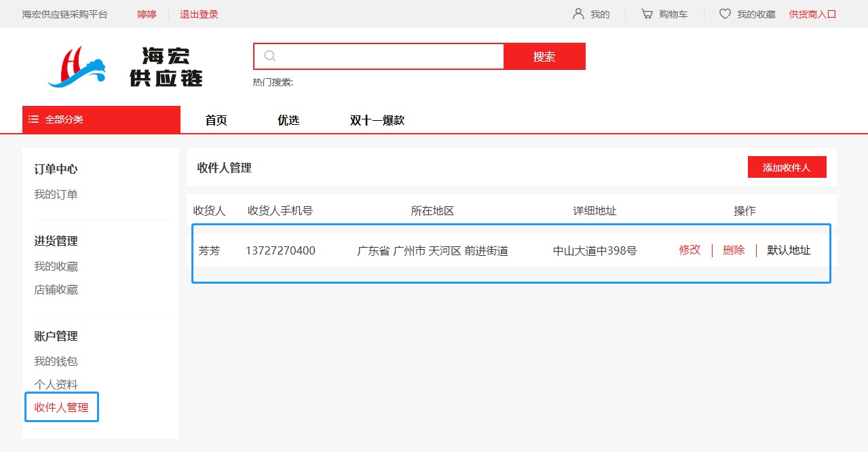Image resolution: width=868 pixels, height=452 pixels.
Task: Click the 退出登录 link
Action: click(x=199, y=14)
